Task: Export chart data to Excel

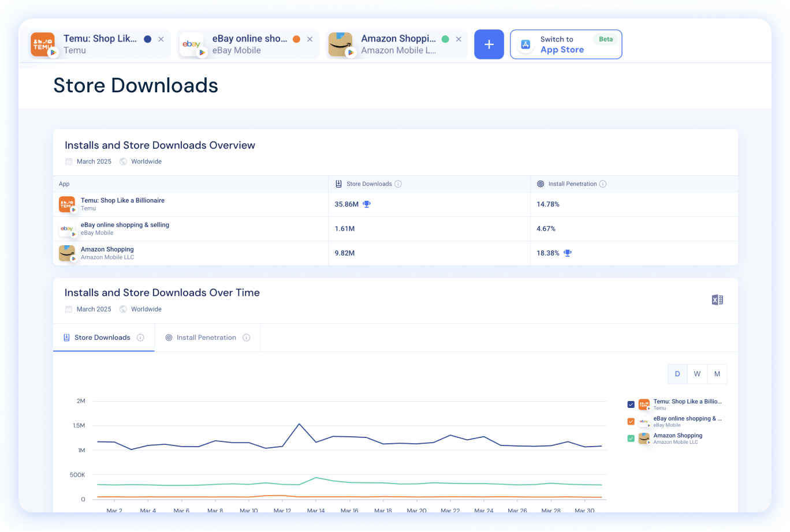Action: 717,299
